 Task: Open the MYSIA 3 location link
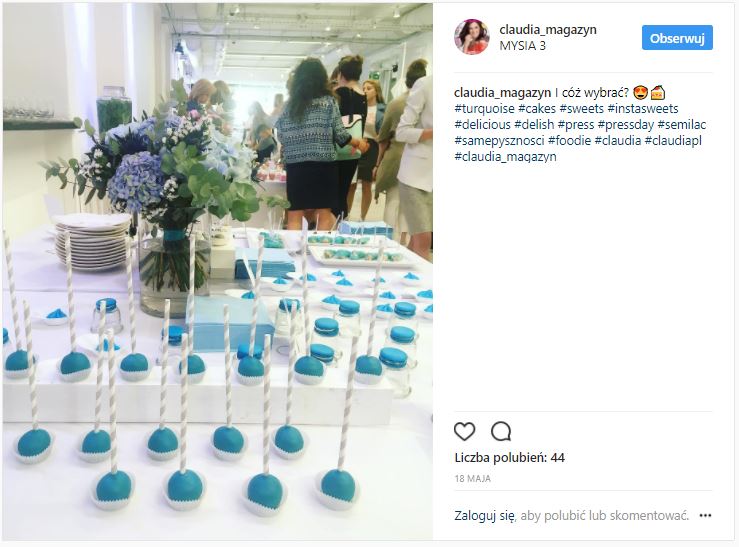tap(523, 46)
